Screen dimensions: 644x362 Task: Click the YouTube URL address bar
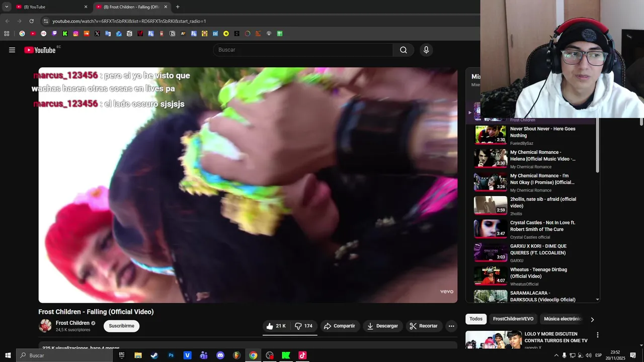pyautogui.click(x=129, y=21)
